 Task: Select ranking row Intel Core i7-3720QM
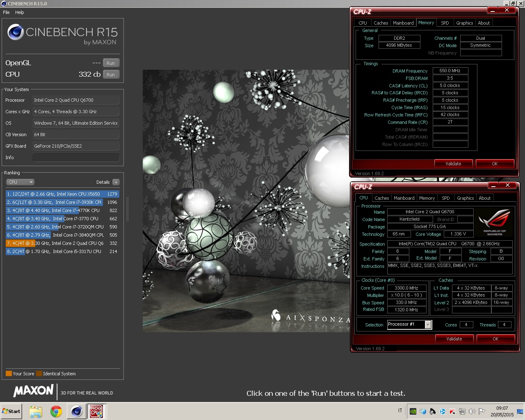[x=62, y=227]
